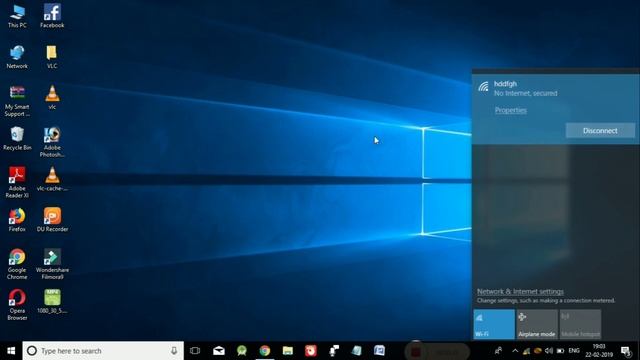Open My Smart Support shortcut

click(17, 101)
